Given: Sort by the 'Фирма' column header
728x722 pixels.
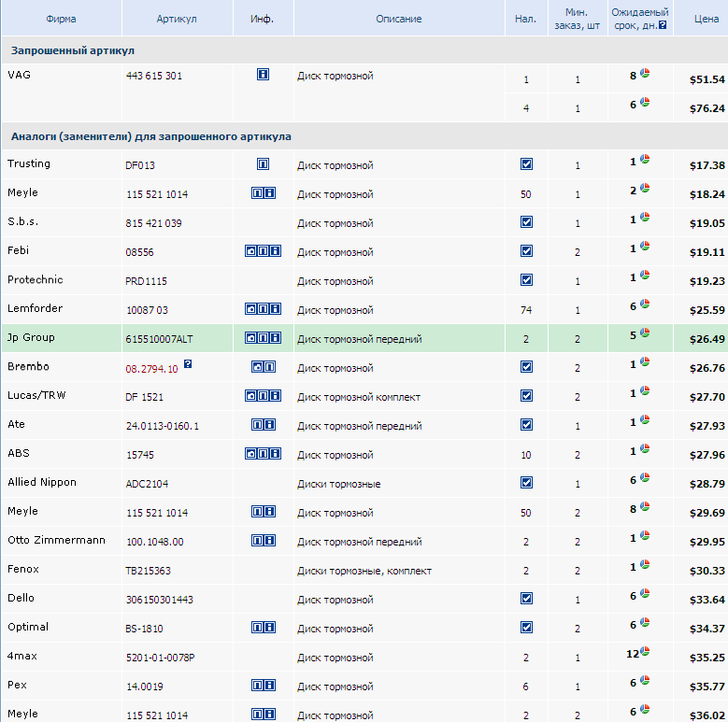Looking at the screenshot, I should point(61,19).
